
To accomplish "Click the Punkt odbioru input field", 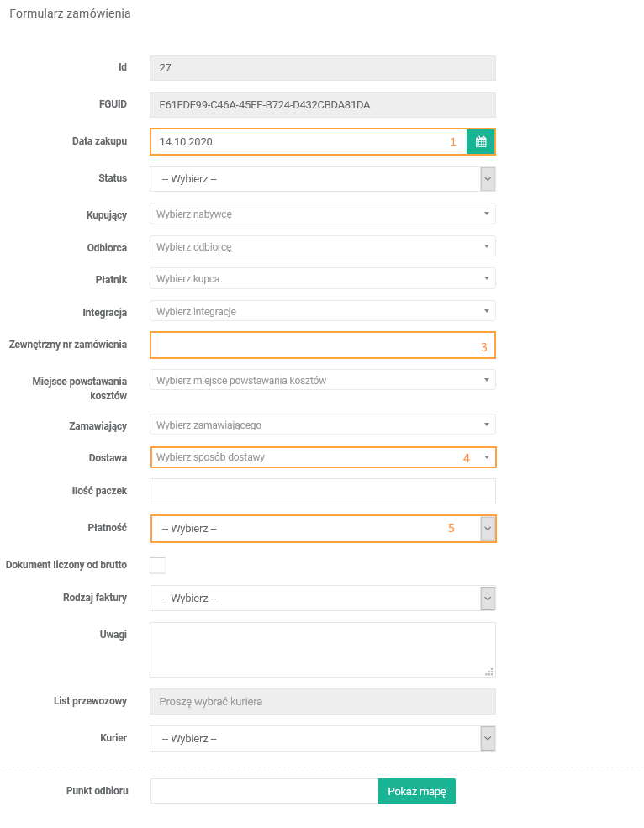I will 264,791.
